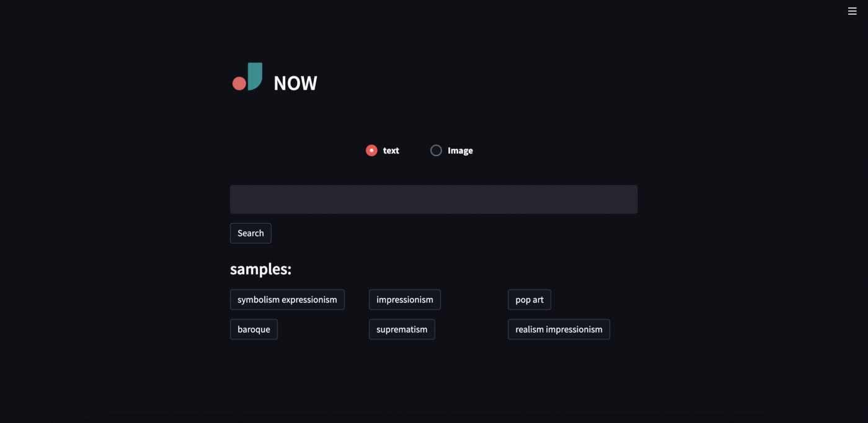
Task: Click the Jina NOW logo image
Action: [x=247, y=77]
